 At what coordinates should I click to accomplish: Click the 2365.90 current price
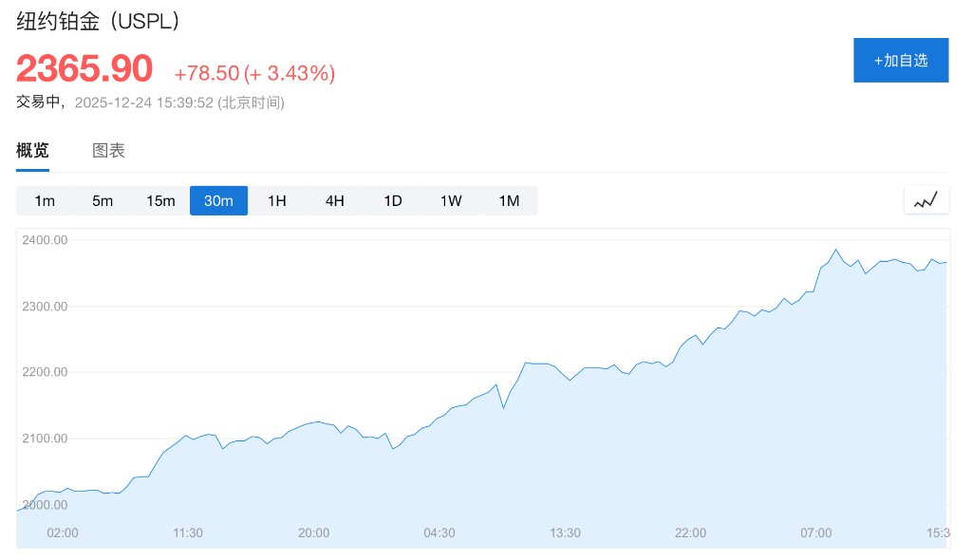point(84,69)
